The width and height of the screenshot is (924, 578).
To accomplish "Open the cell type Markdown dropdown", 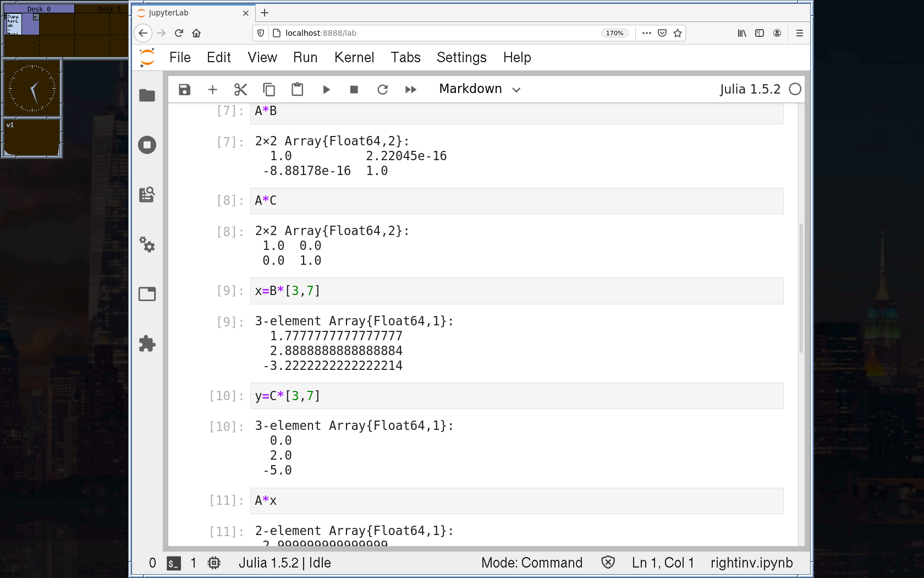I will (479, 89).
